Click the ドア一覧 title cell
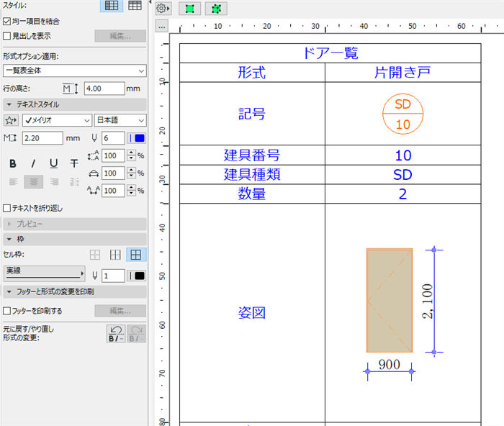Viewport: 504px width, 426px height. (x=330, y=53)
